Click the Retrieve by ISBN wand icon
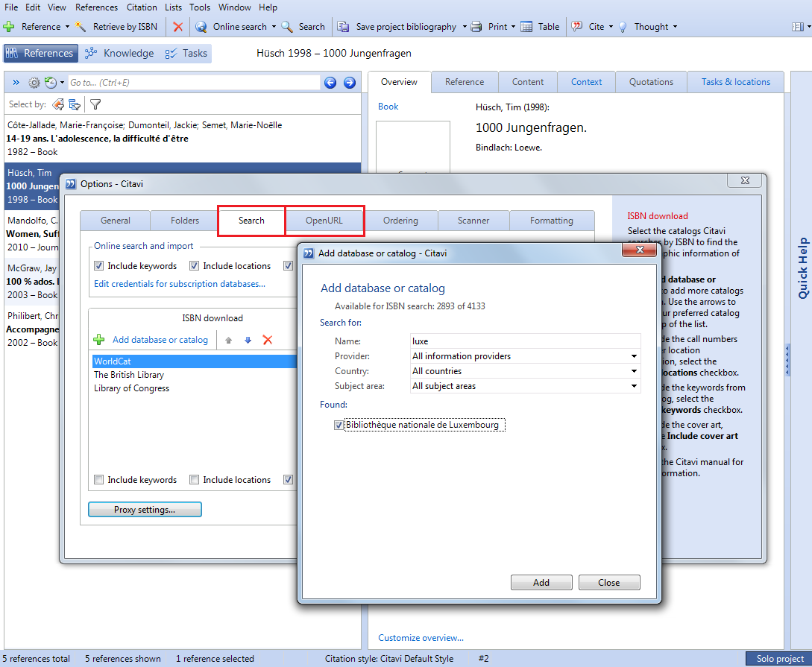Viewport: 812px width, 667px height. [x=81, y=26]
